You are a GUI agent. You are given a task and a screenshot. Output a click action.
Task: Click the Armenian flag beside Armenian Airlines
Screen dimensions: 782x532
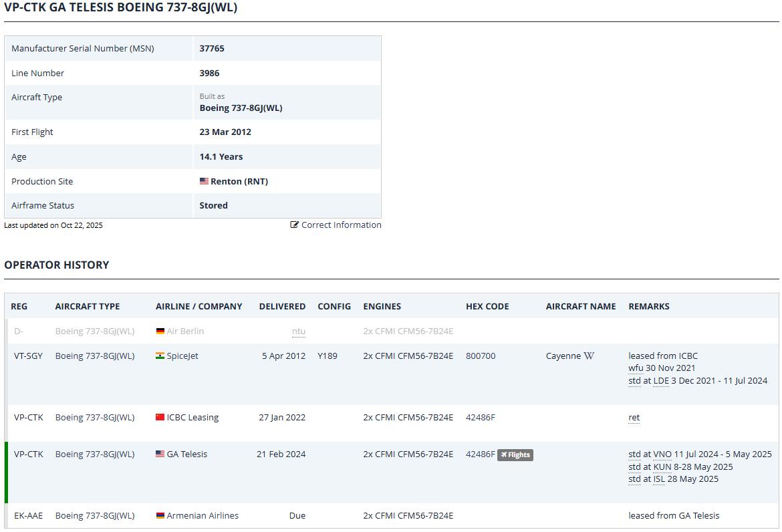pos(160,516)
